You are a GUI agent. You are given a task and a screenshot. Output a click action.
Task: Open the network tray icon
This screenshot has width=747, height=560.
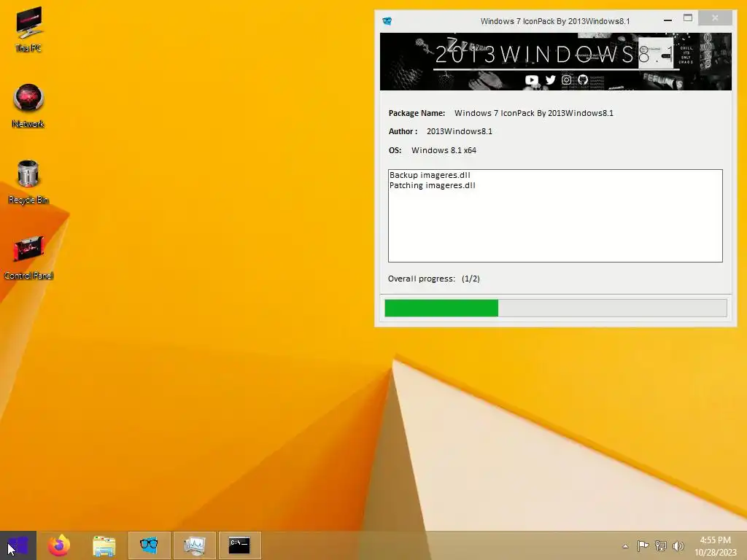[661, 545]
